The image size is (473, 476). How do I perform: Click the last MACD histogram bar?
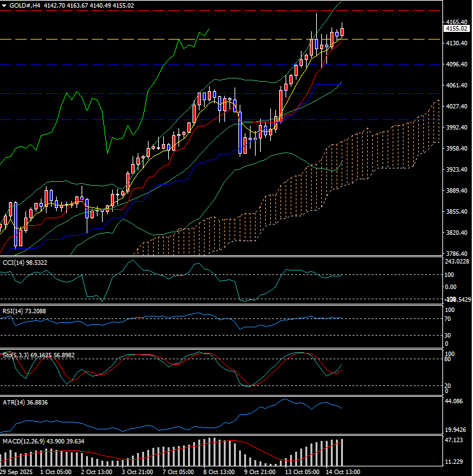[342, 452]
